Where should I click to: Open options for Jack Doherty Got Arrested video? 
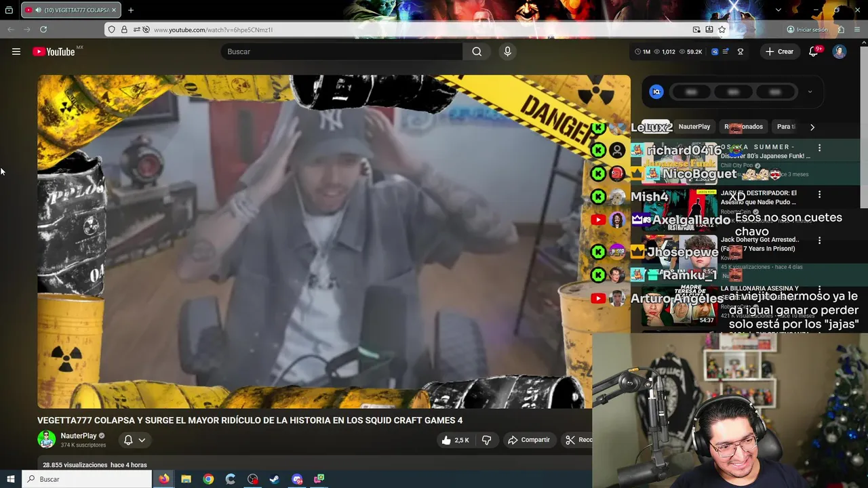(819, 241)
